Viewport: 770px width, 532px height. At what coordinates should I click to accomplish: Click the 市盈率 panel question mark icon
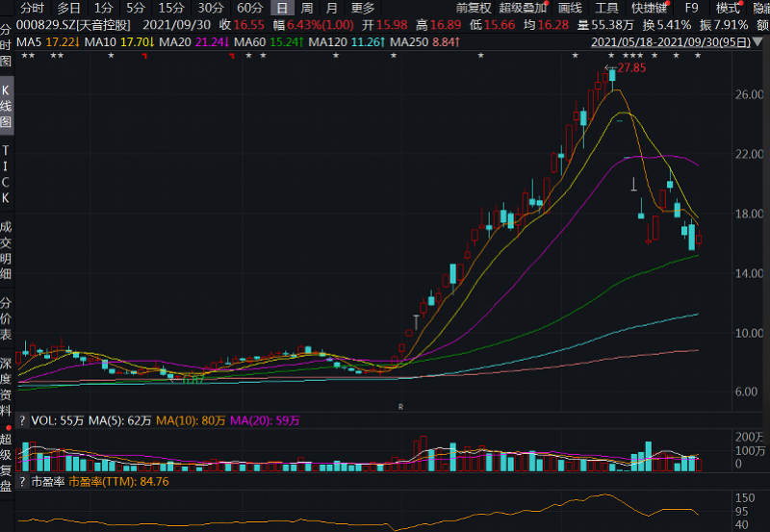(x=22, y=481)
